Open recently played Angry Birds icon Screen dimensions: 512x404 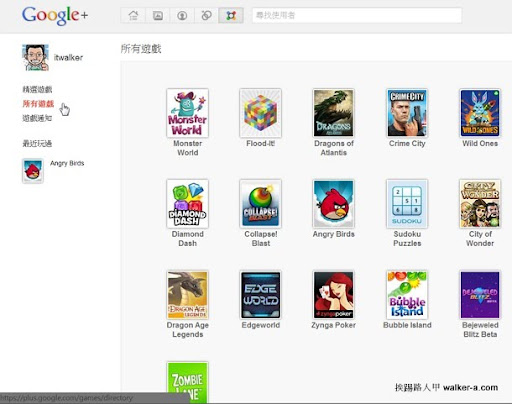[x=33, y=171]
